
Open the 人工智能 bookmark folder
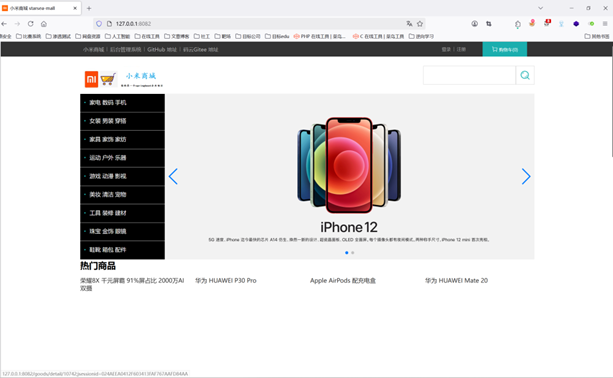point(117,36)
